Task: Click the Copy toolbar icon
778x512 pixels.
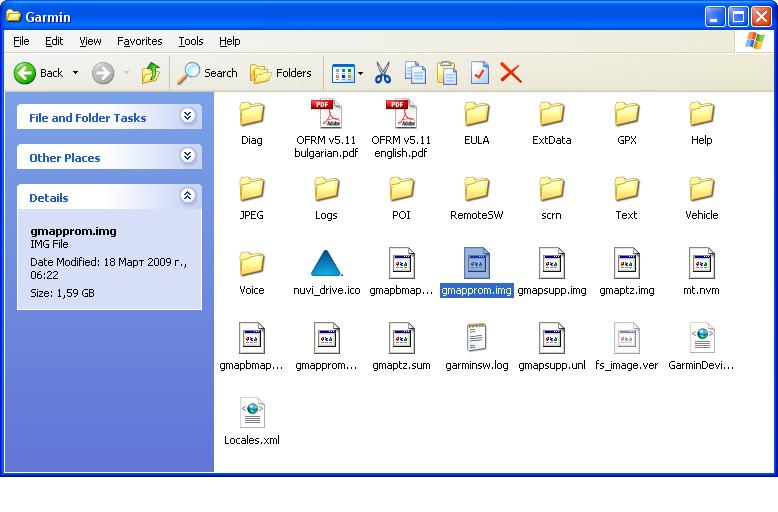Action: [x=415, y=73]
